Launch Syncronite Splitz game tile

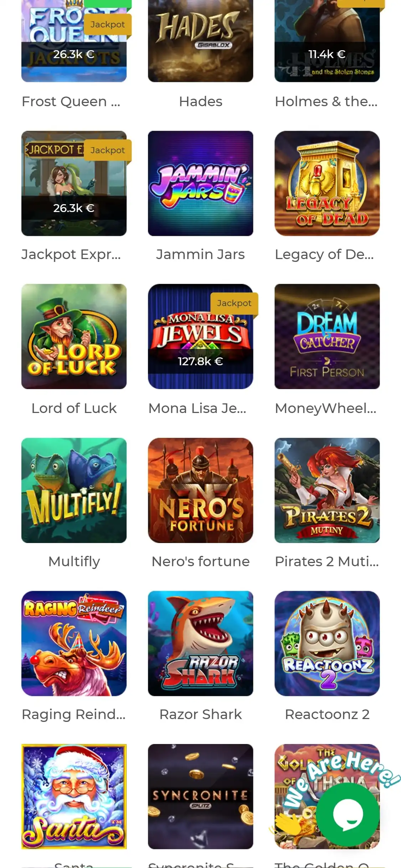[x=200, y=796]
